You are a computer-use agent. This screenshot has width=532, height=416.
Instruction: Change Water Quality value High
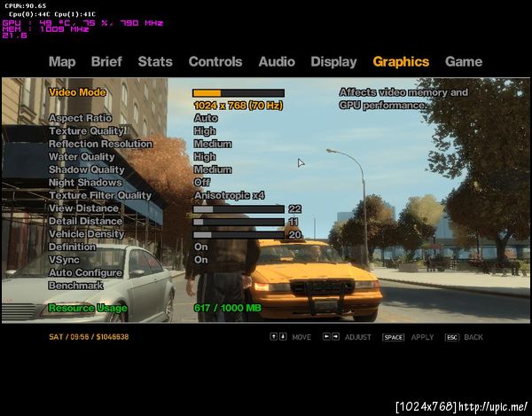click(205, 157)
